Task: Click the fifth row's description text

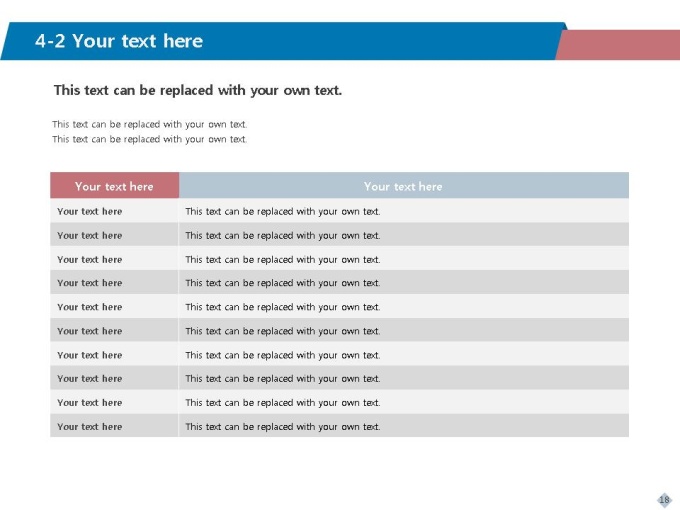Action: click(x=283, y=307)
